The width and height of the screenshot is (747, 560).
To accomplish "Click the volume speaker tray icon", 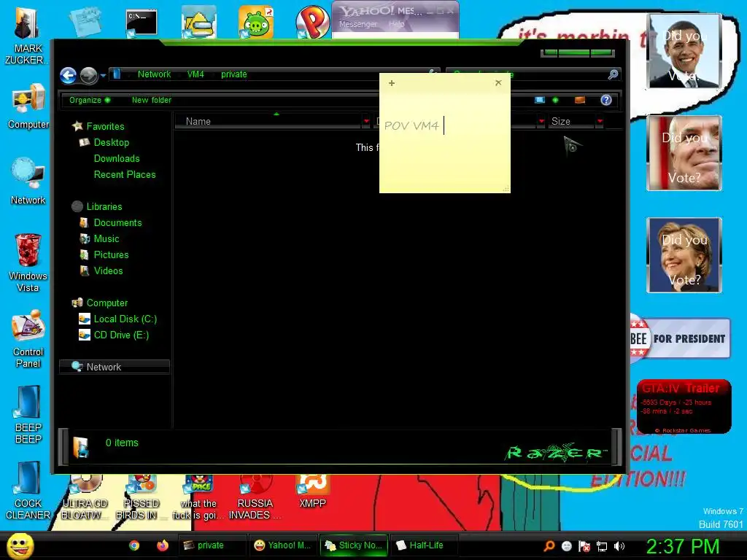I will pyautogui.click(x=619, y=546).
